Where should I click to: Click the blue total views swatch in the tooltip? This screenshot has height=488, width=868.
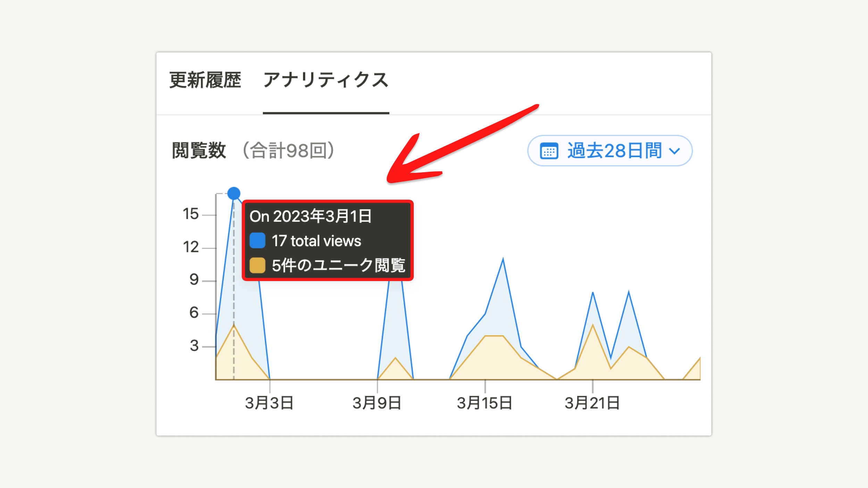coord(257,241)
